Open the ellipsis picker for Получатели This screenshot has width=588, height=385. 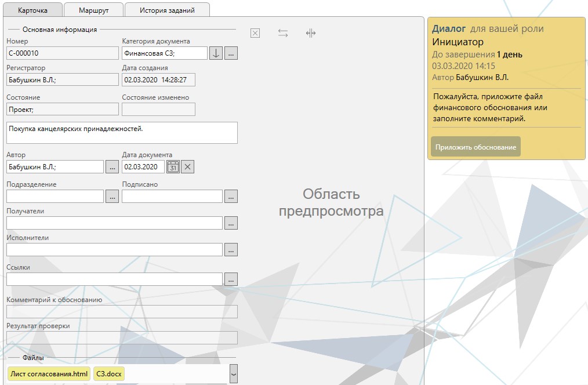[231, 223]
